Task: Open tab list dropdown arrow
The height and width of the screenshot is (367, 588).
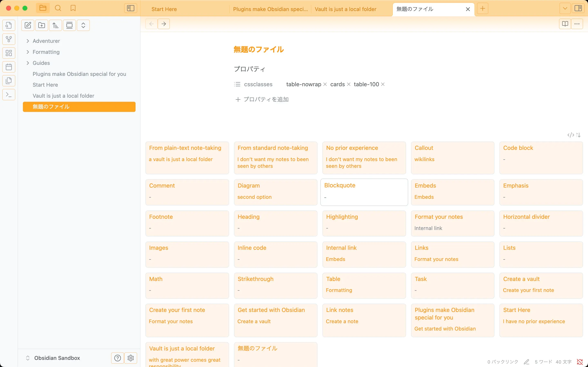Action: (x=565, y=8)
